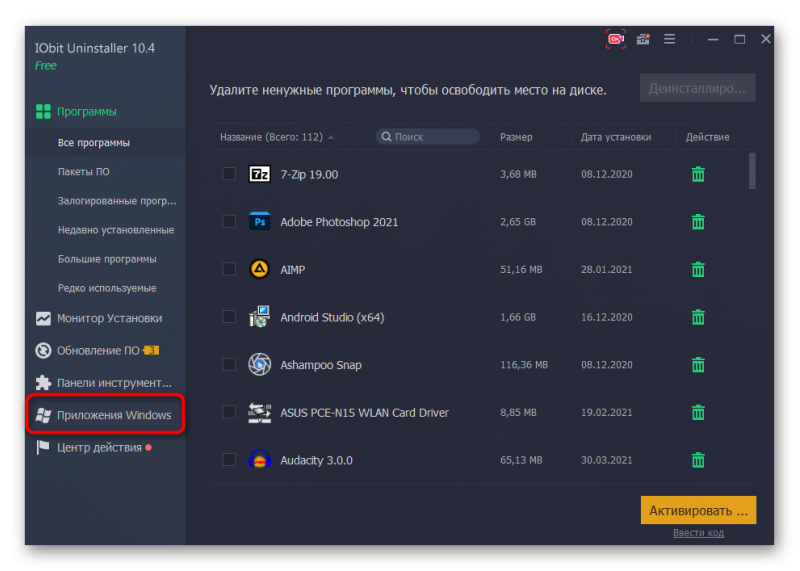Click the 116,36 MB size value

coord(524,364)
